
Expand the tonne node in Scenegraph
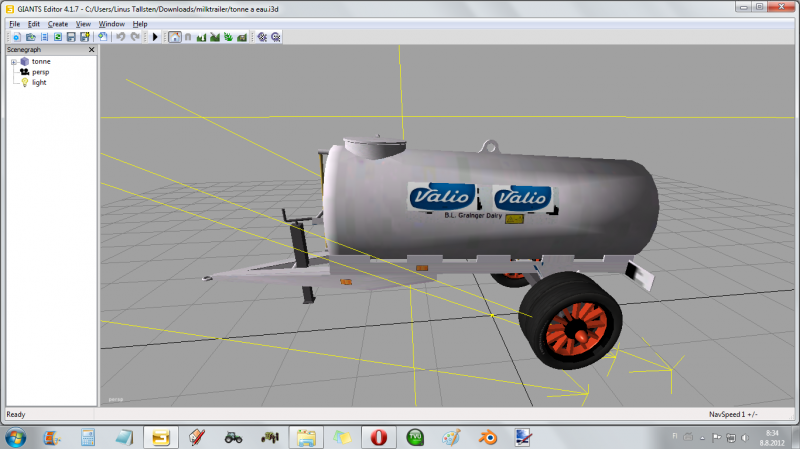coord(14,62)
